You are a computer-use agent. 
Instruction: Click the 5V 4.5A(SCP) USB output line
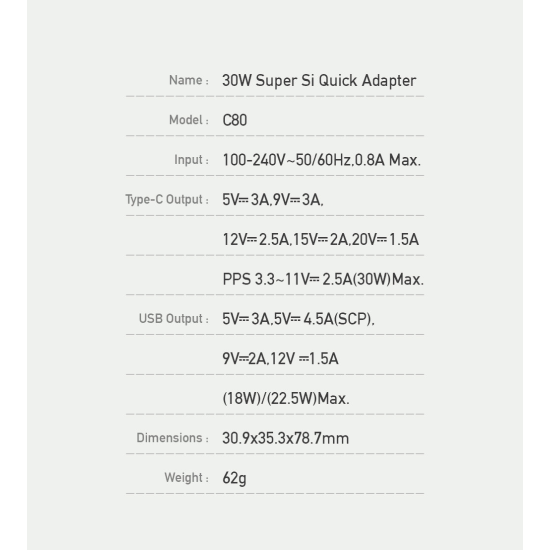299,319
